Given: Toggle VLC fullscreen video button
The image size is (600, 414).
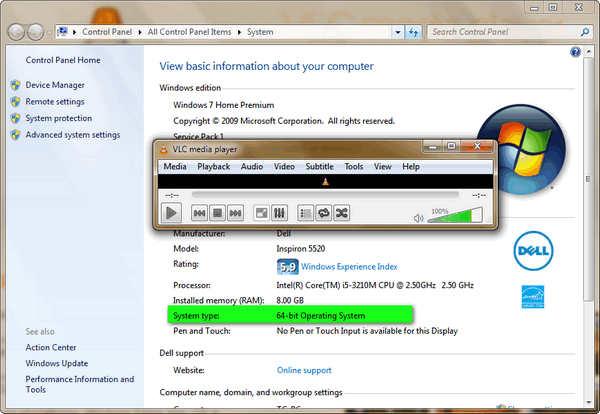Looking at the screenshot, I should [x=262, y=213].
